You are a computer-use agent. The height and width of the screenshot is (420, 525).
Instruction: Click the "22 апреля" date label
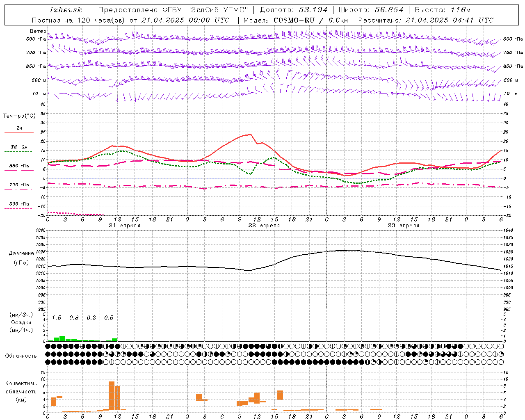click(x=264, y=226)
